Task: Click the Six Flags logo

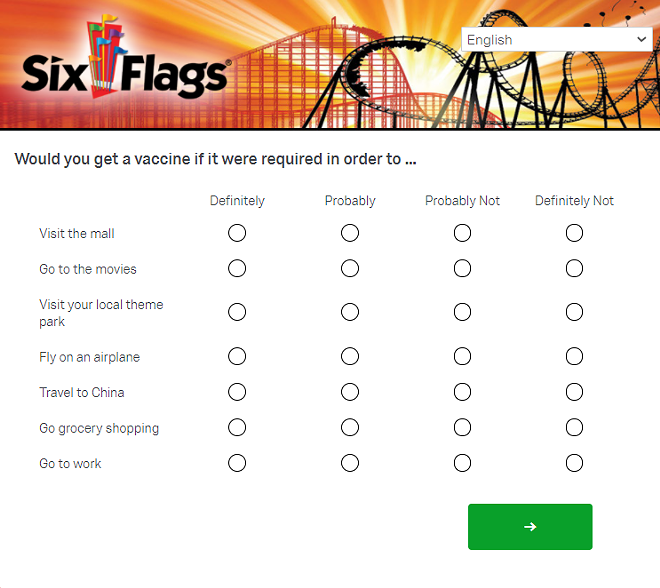Action: point(125,59)
